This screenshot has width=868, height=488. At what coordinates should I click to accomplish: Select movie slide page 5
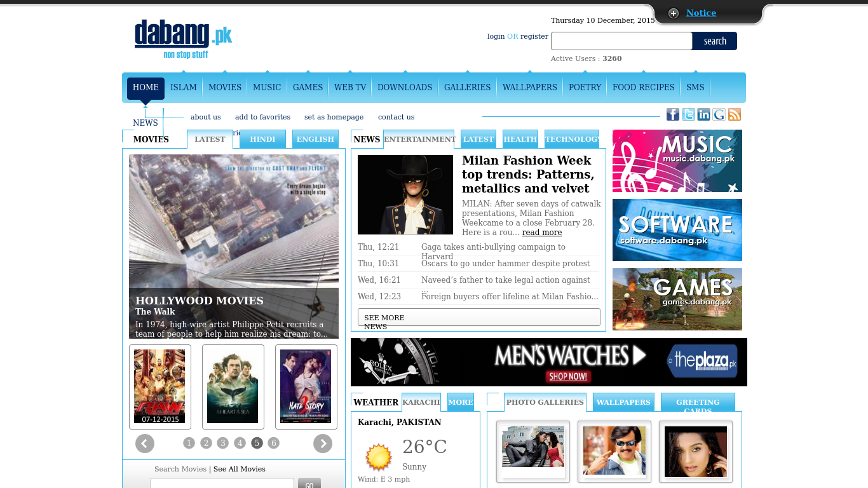click(257, 443)
